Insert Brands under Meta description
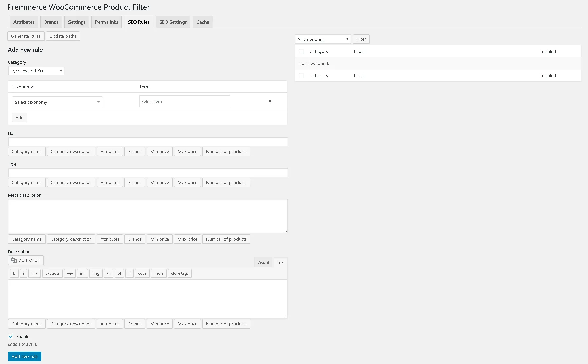This screenshot has height=364, width=588. coord(135,239)
